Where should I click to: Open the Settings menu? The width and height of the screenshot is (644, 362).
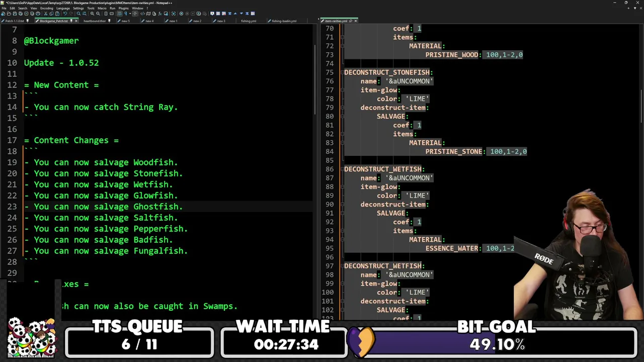click(78, 8)
